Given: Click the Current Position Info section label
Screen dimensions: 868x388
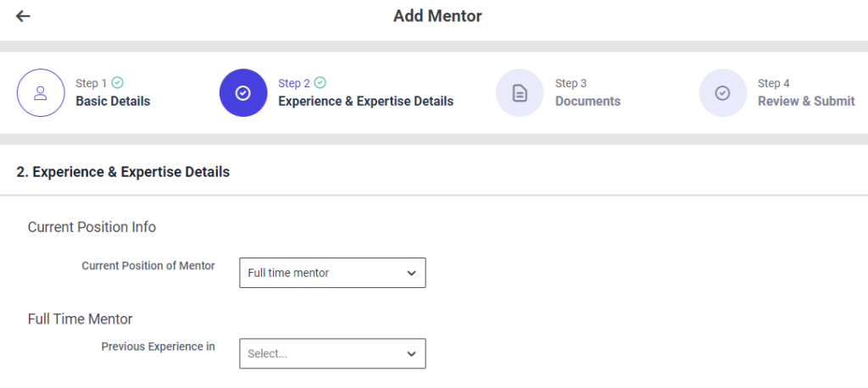Looking at the screenshot, I should (92, 227).
